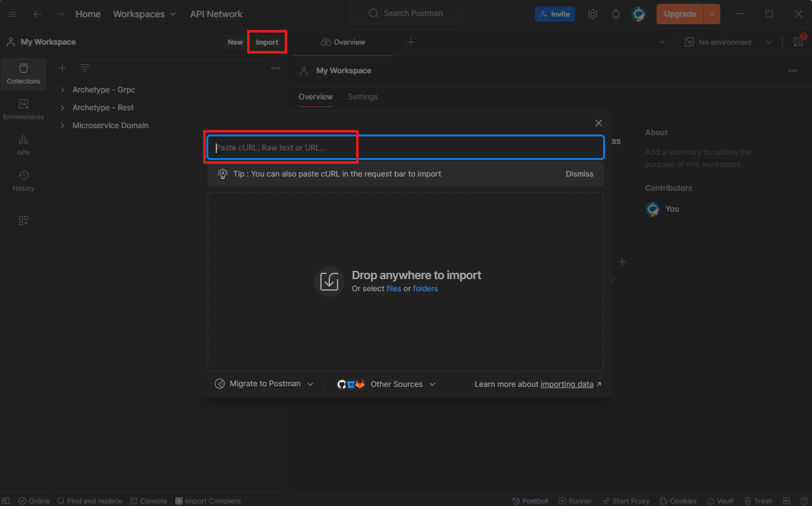812x506 pixels.
Task: Open the environment quick look icon
Action: coord(798,42)
